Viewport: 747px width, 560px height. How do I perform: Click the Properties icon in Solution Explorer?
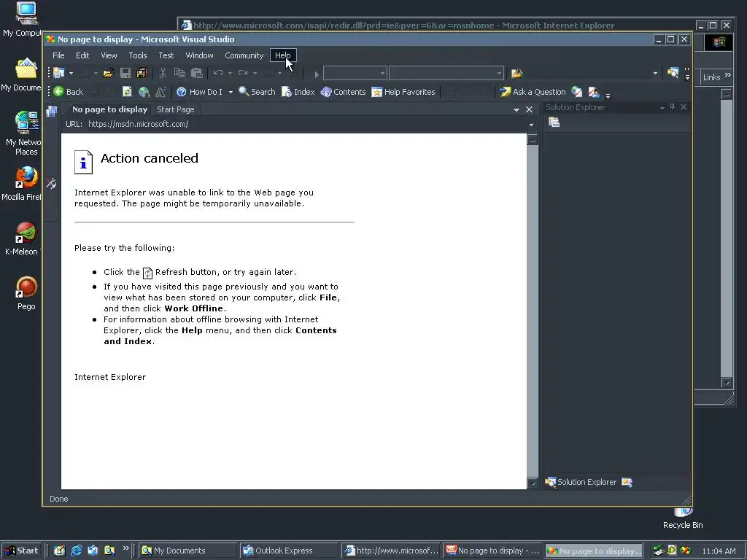(554, 122)
